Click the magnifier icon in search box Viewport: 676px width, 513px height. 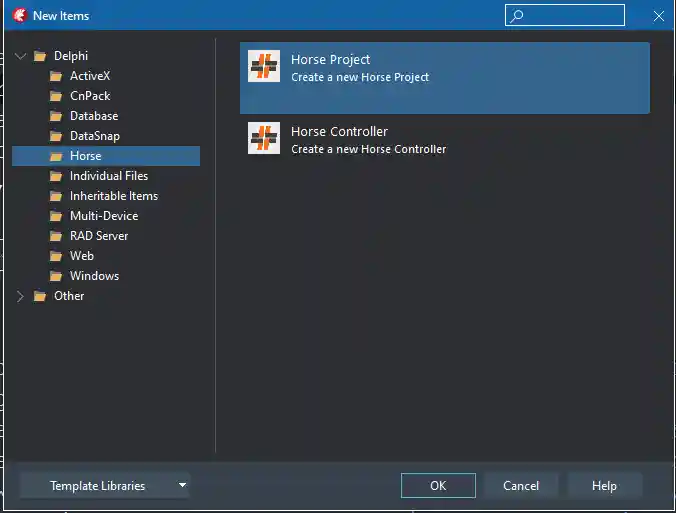pyautogui.click(x=516, y=16)
